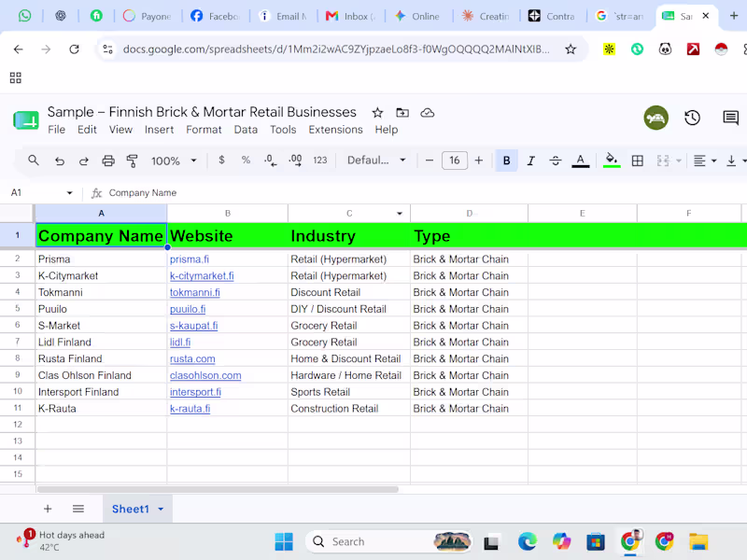Decrease decimal places icon
The image size is (747, 560).
pyautogui.click(x=270, y=161)
